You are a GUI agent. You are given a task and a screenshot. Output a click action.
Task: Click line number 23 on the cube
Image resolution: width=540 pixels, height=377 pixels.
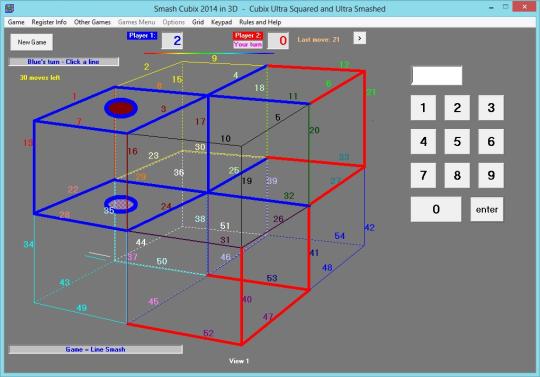click(154, 155)
